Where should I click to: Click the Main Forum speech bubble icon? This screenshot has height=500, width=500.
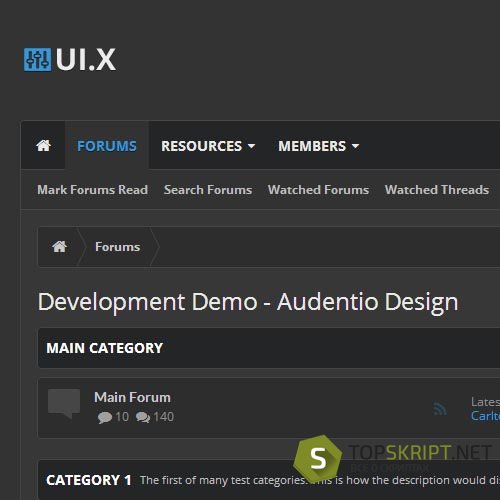64,403
